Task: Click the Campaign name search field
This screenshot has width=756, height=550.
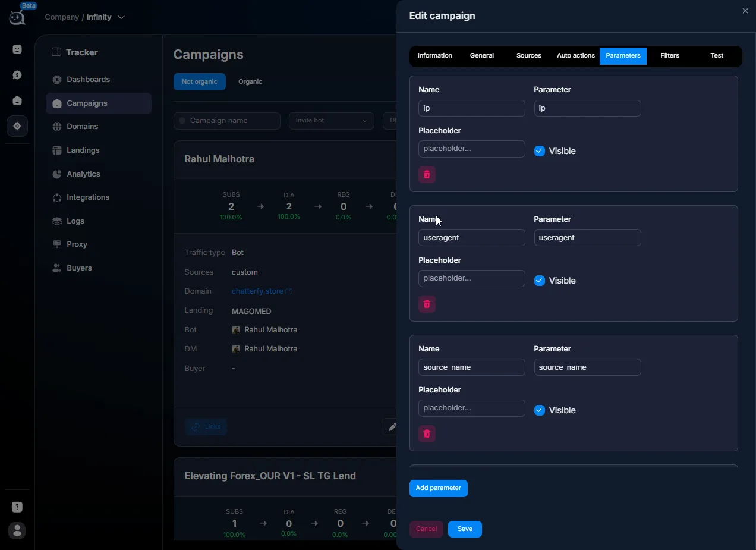Action: pyautogui.click(x=227, y=121)
